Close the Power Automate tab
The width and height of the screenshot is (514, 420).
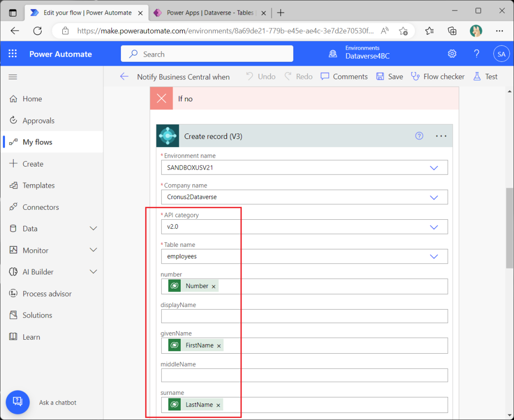[x=141, y=13]
